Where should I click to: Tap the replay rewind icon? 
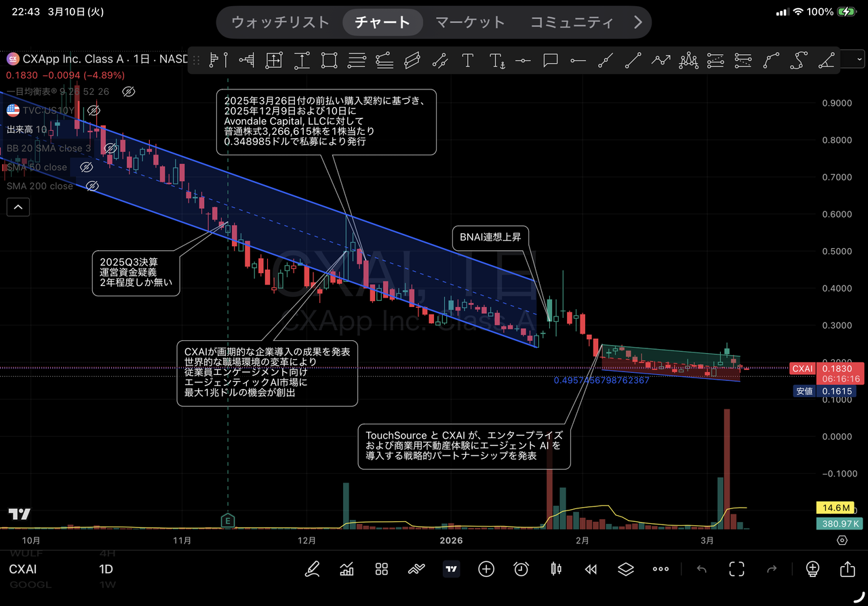[591, 569]
